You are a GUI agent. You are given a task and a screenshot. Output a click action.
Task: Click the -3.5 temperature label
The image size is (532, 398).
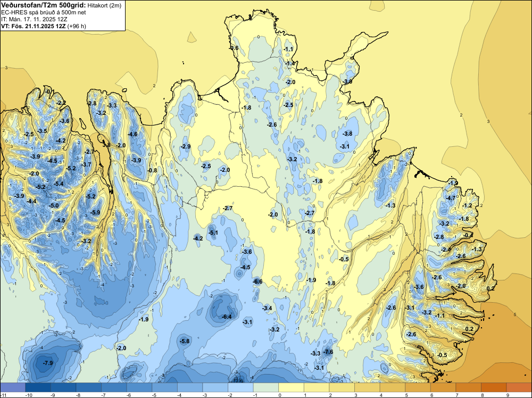[x=43, y=131]
